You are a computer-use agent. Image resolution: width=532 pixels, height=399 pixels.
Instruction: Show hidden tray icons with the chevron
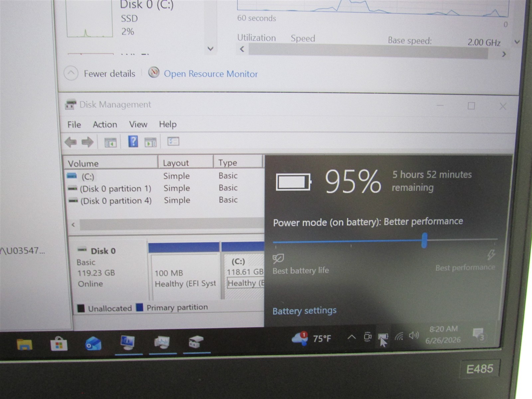tap(351, 337)
